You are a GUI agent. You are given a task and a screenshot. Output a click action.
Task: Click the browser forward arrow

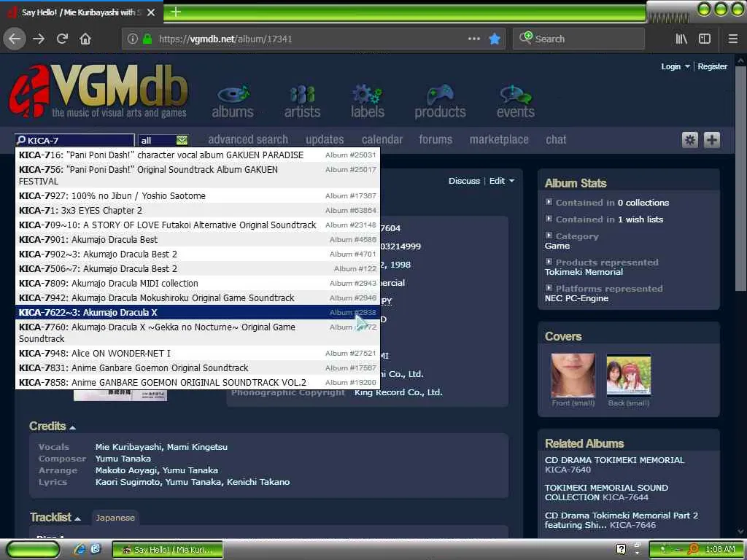(39, 39)
